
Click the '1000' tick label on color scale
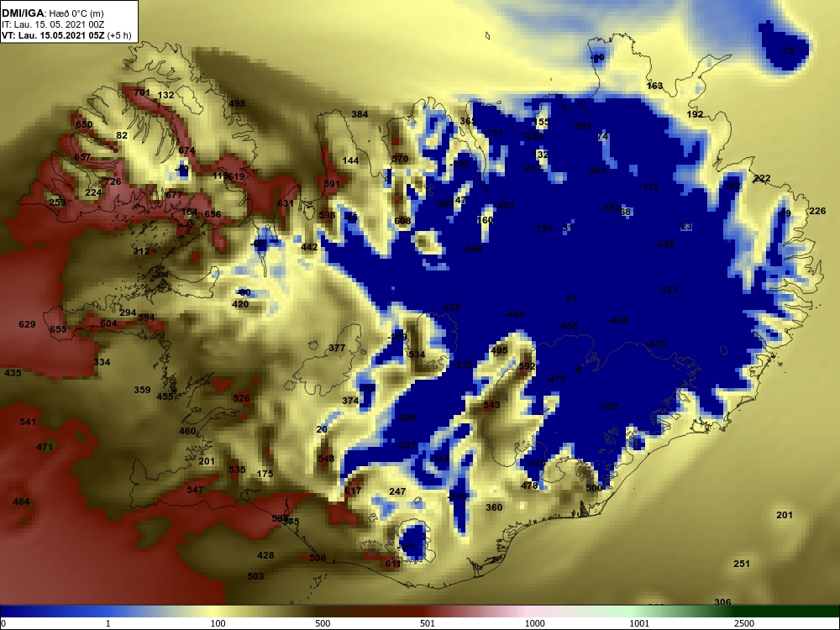[535, 623]
